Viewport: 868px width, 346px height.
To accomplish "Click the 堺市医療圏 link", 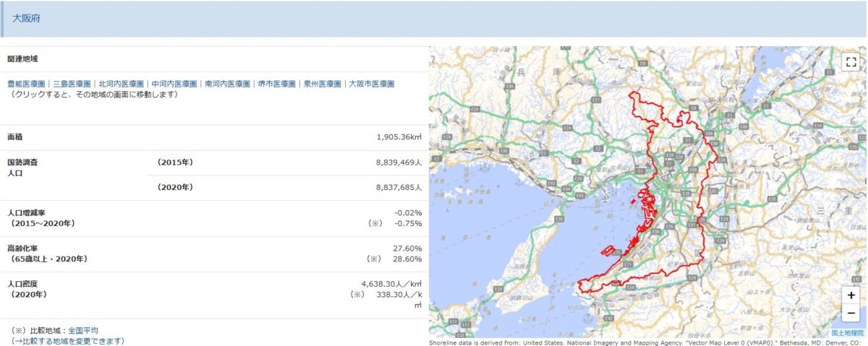I will 276,84.
